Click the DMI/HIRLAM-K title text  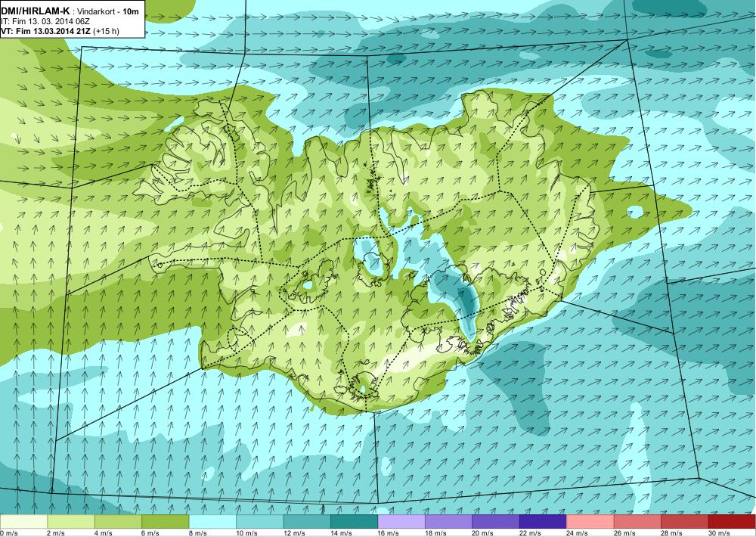36,11
